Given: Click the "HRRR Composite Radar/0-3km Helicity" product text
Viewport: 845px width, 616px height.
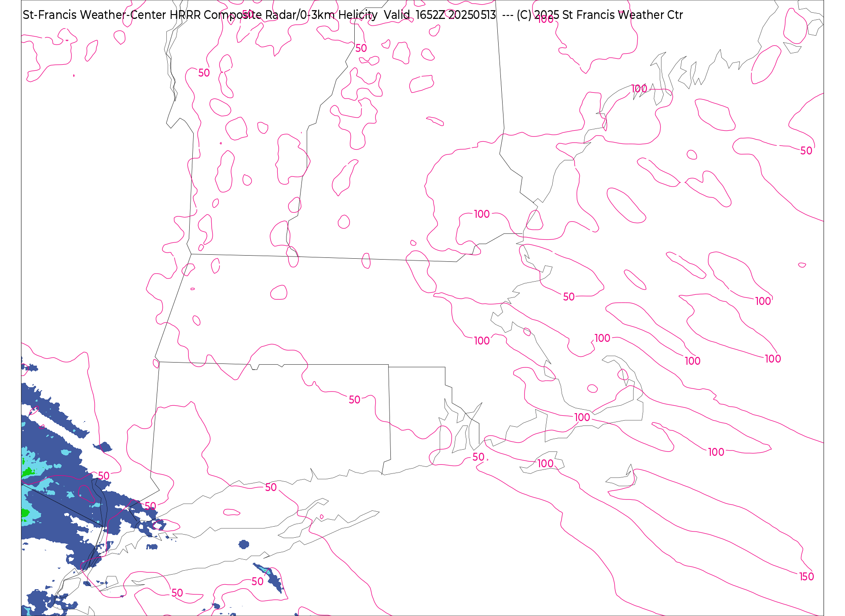Looking at the screenshot, I should pos(274,15).
